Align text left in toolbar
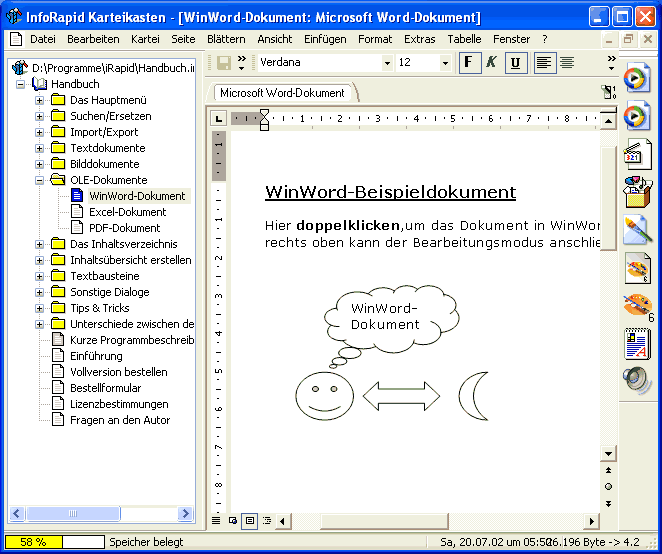The height and width of the screenshot is (554, 662). (544, 63)
